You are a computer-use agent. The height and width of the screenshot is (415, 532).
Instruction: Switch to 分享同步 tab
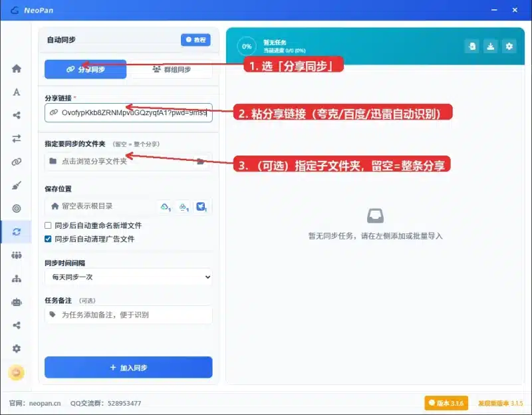pos(86,69)
